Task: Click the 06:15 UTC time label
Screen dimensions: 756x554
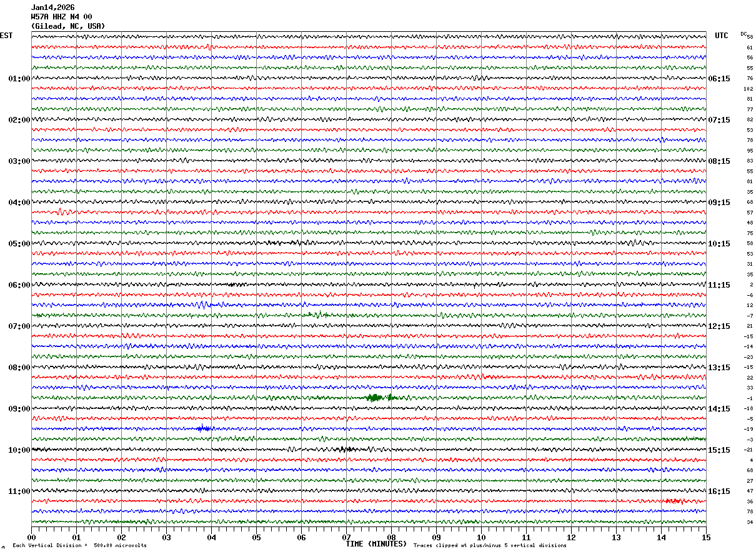Action: (719, 79)
